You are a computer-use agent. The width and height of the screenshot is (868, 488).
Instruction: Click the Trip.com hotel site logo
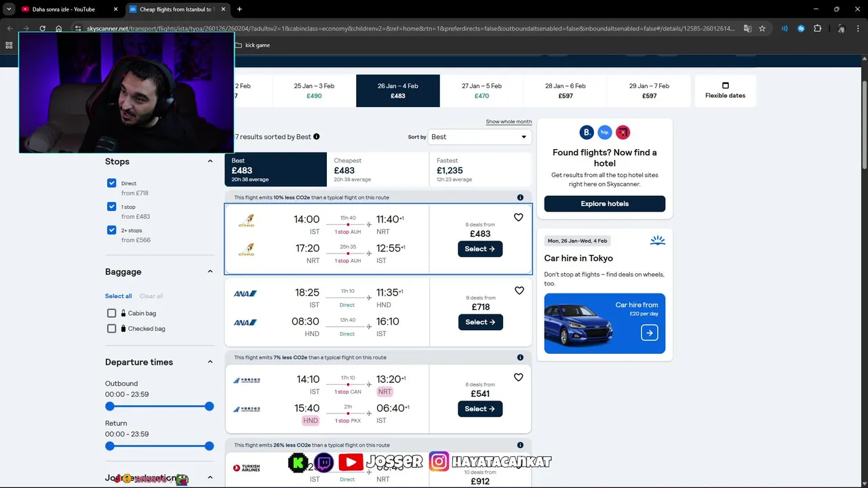pos(605,132)
